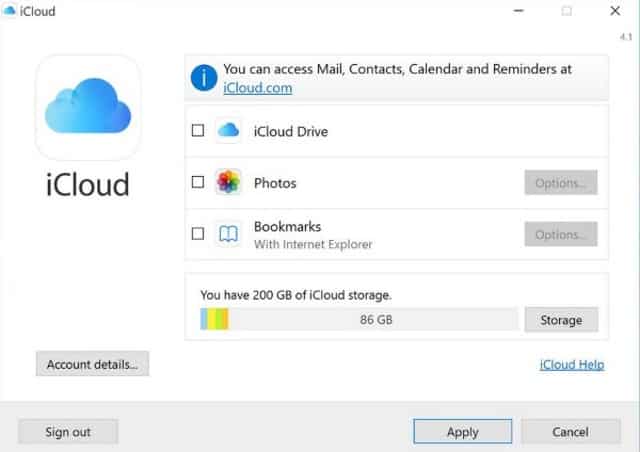The height and width of the screenshot is (452, 640).
Task: Check the Bookmarks checkbox
Action: click(198, 234)
